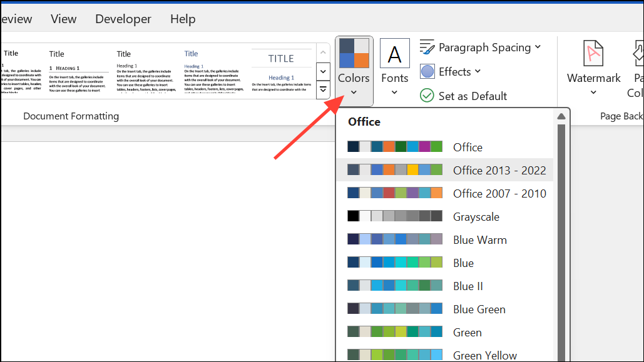The height and width of the screenshot is (362, 644).
Task: Apply the Green Yellow color theme
Action: tap(445, 354)
